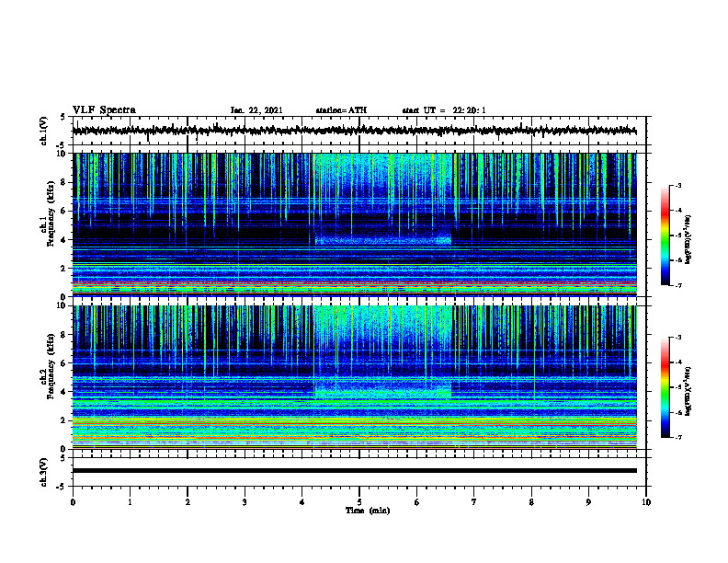Click time axis tick label "7"
728x563 pixels.
pyautogui.click(x=474, y=502)
